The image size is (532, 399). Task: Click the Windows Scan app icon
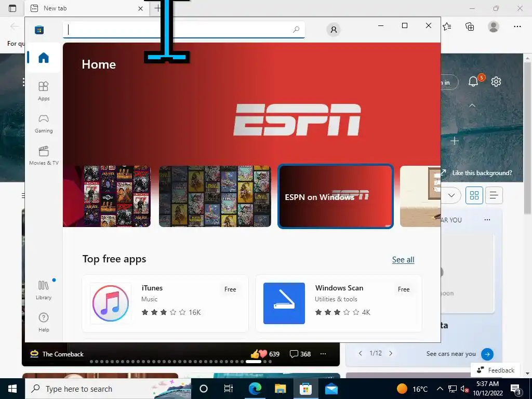(284, 303)
